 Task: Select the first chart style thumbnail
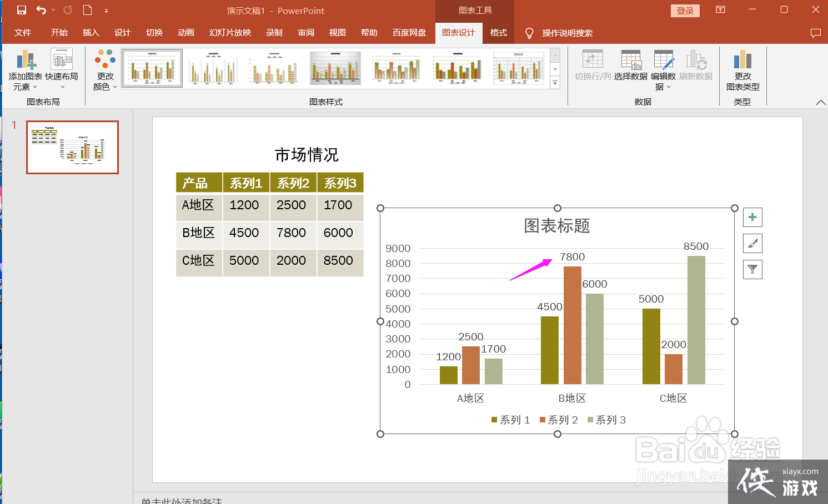152,68
